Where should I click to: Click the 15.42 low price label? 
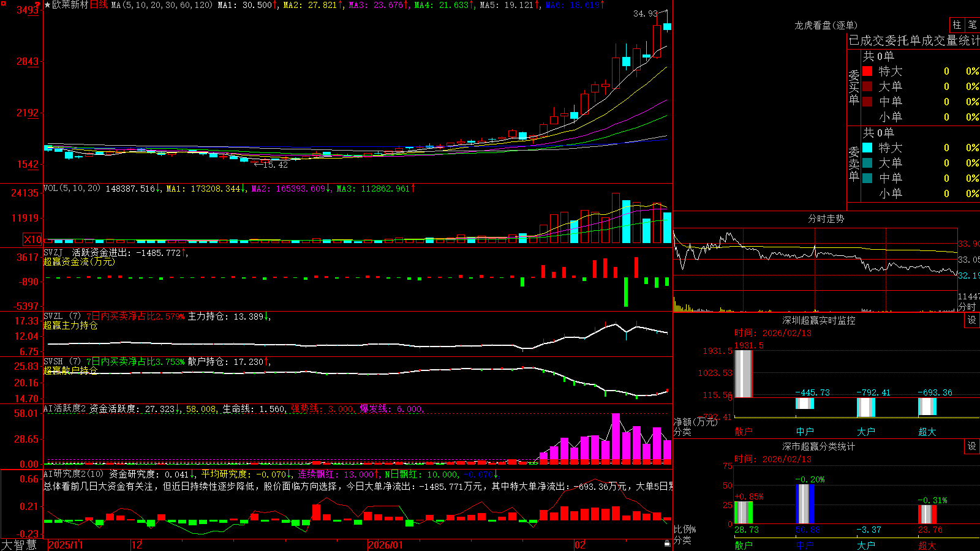click(x=275, y=165)
